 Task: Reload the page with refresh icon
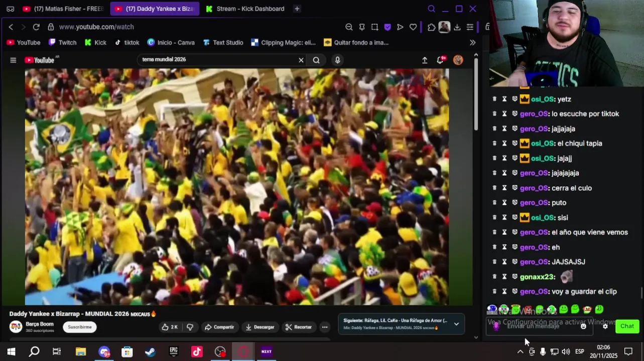tap(36, 27)
